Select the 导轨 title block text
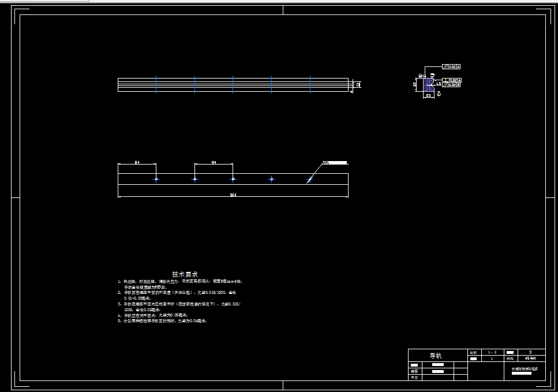Image resolution: width=558 pixels, height=392 pixels. (x=435, y=355)
